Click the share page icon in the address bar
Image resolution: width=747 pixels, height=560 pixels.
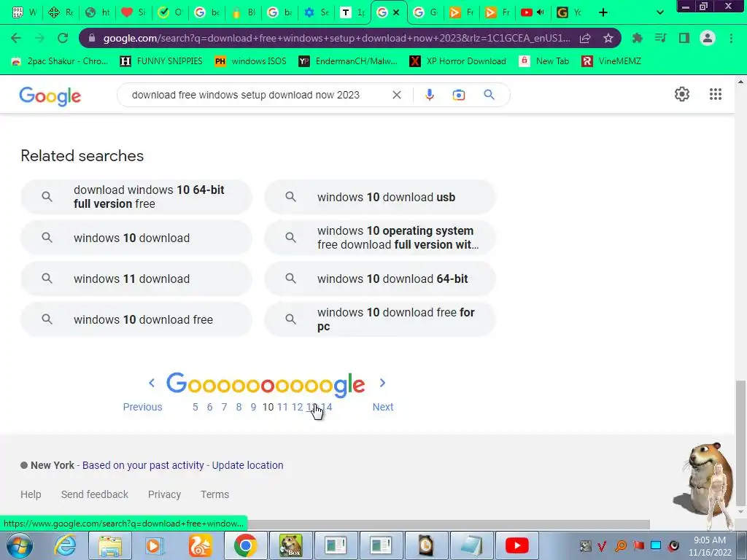585,38
